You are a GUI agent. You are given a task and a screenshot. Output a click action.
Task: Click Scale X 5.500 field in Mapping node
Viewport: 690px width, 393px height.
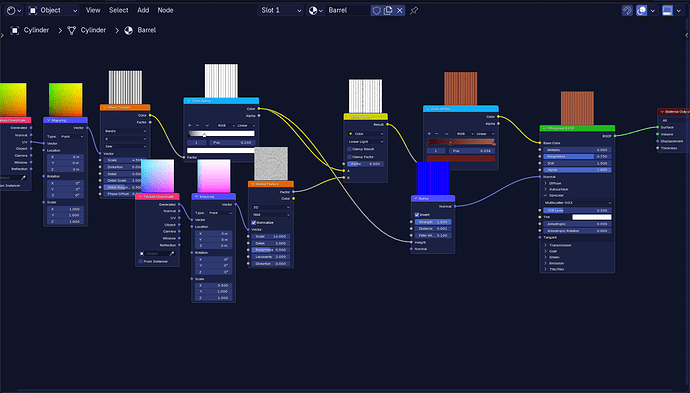pyautogui.click(x=213, y=286)
